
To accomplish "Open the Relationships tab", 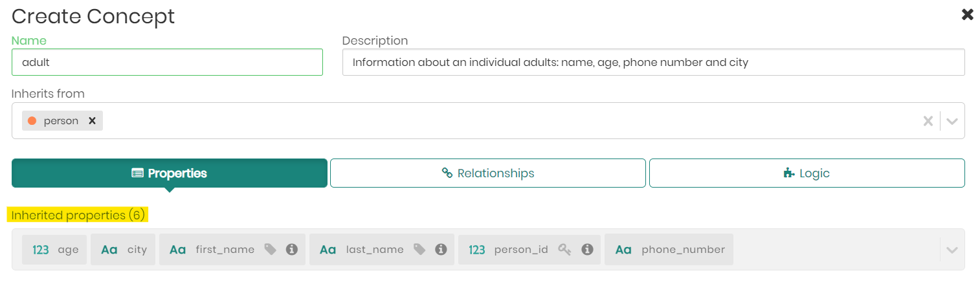I will tap(488, 173).
